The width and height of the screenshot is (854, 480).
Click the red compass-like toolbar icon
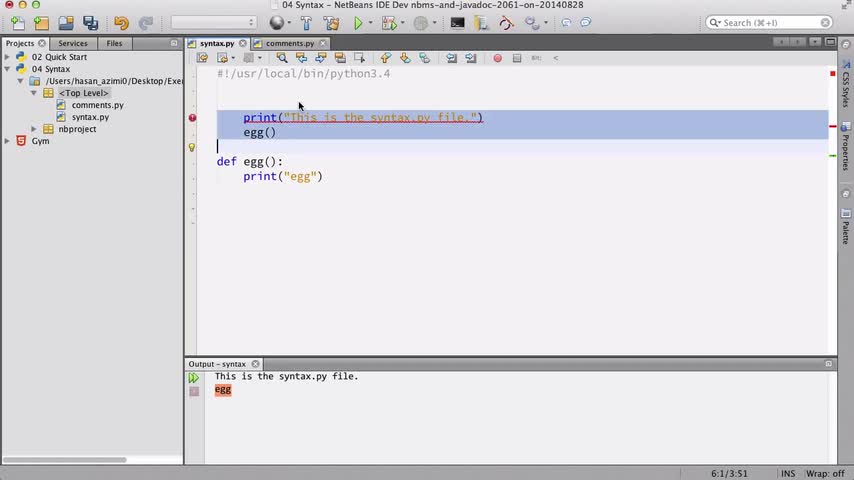click(506, 23)
